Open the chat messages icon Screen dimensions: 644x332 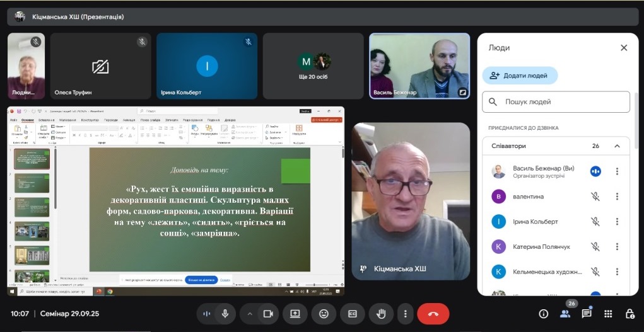[x=586, y=314]
